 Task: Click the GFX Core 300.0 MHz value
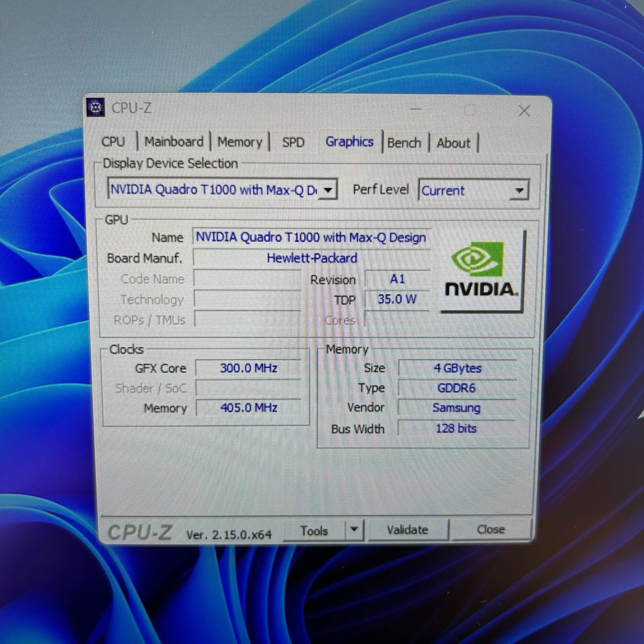click(248, 368)
